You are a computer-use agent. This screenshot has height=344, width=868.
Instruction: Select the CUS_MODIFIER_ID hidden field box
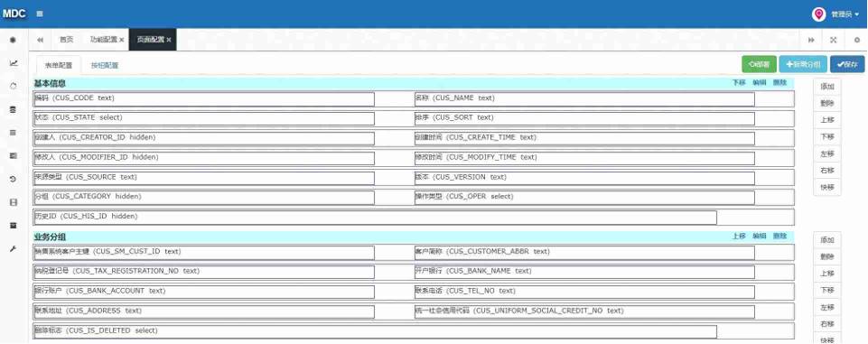pyautogui.click(x=204, y=158)
